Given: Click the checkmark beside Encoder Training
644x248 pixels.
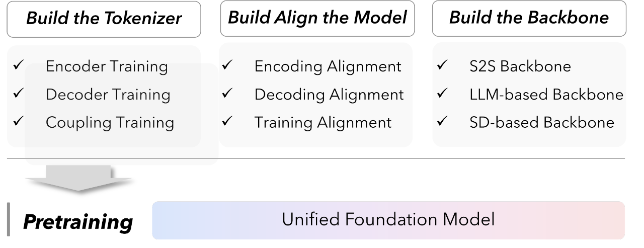Looking at the screenshot, I should pos(18,65).
